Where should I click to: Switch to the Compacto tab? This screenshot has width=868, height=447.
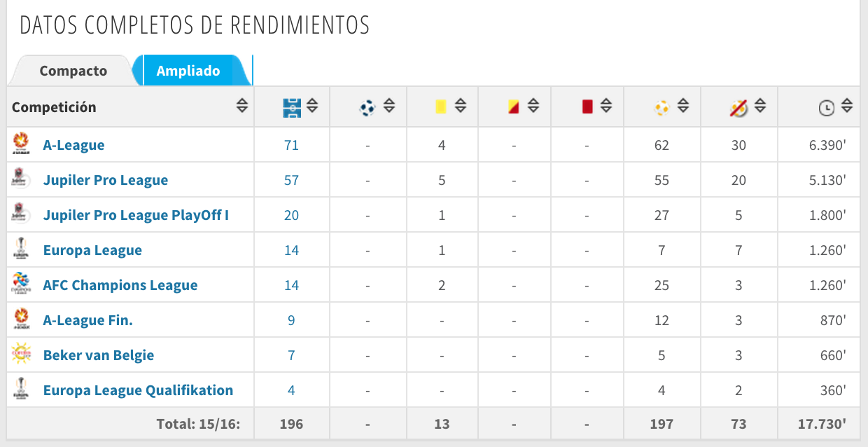[x=73, y=71]
